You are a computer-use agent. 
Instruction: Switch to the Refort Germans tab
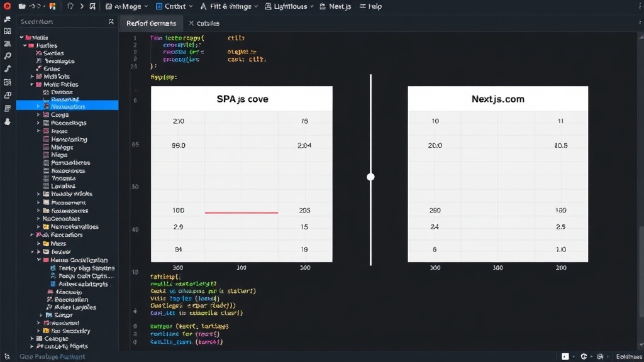(x=151, y=23)
